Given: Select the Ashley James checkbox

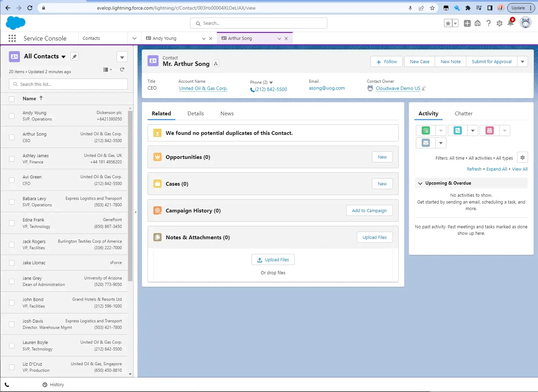Looking at the screenshot, I should 12,159.
